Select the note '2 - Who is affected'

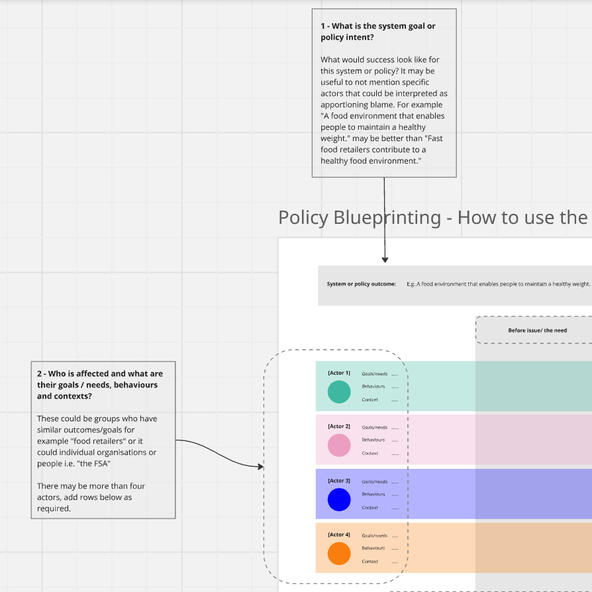[103, 440]
